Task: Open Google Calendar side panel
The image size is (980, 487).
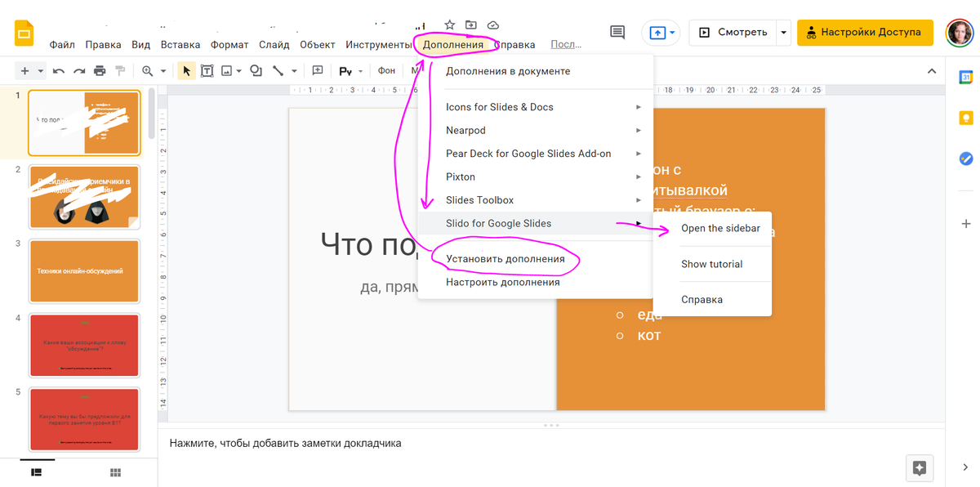Action: click(x=965, y=78)
